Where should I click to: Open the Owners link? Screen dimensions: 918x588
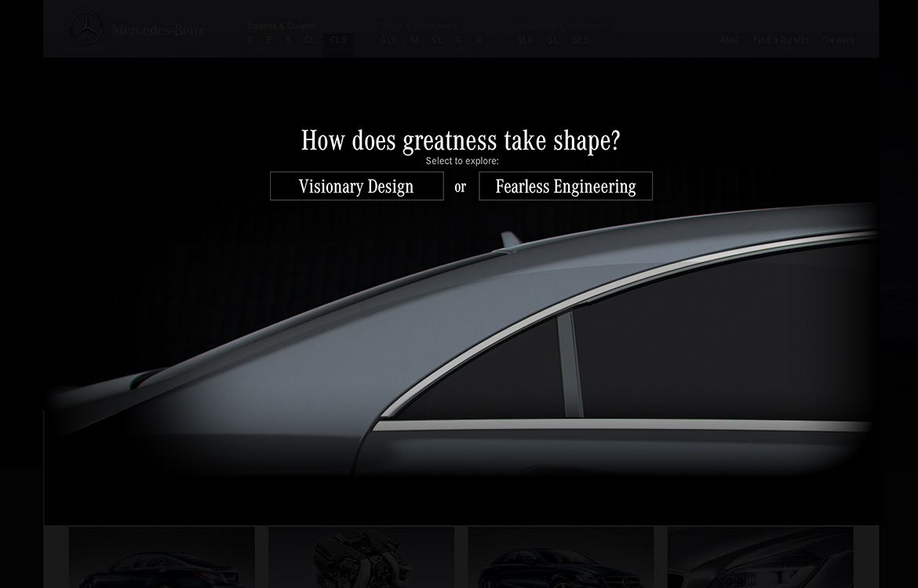click(839, 40)
